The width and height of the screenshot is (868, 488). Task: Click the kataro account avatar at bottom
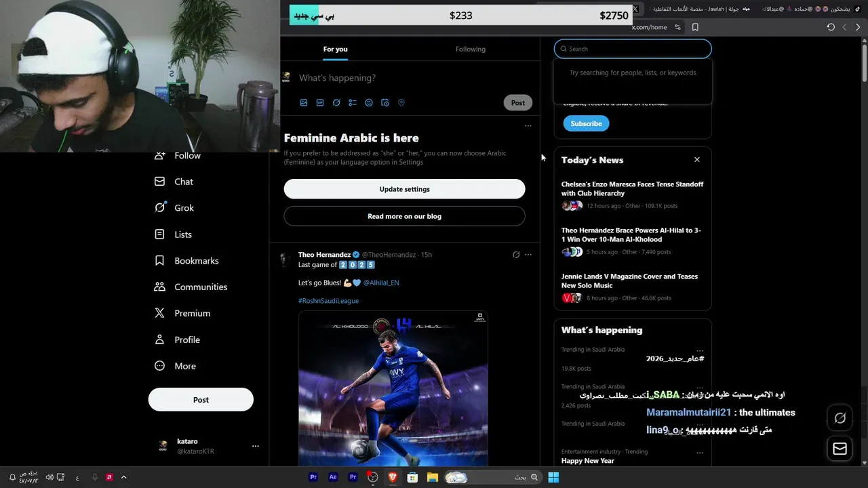(x=163, y=446)
